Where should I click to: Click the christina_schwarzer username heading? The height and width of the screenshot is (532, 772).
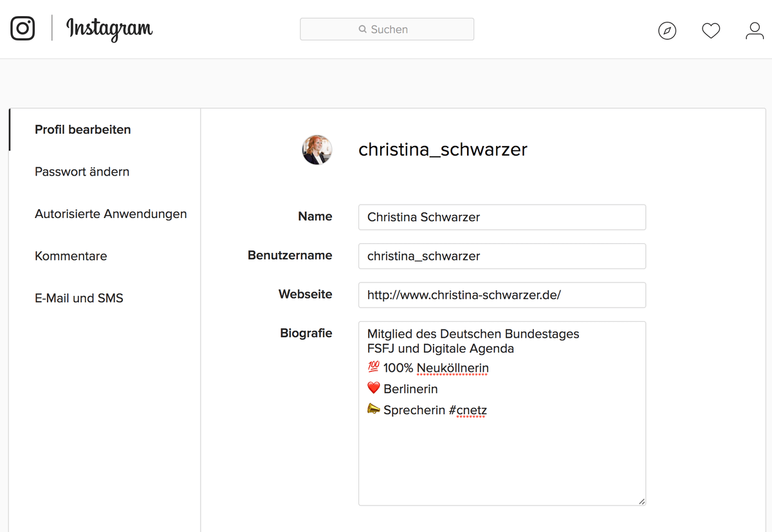click(443, 150)
